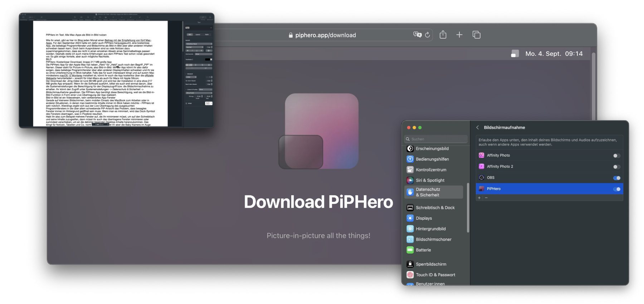The width and height of the screenshot is (644, 304).
Task: Disable the OBS screen recording switch
Action: click(616, 178)
